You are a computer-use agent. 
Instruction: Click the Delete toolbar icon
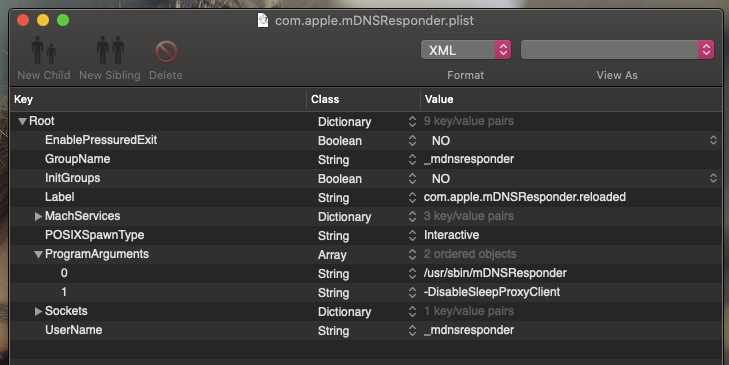coord(166,51)
